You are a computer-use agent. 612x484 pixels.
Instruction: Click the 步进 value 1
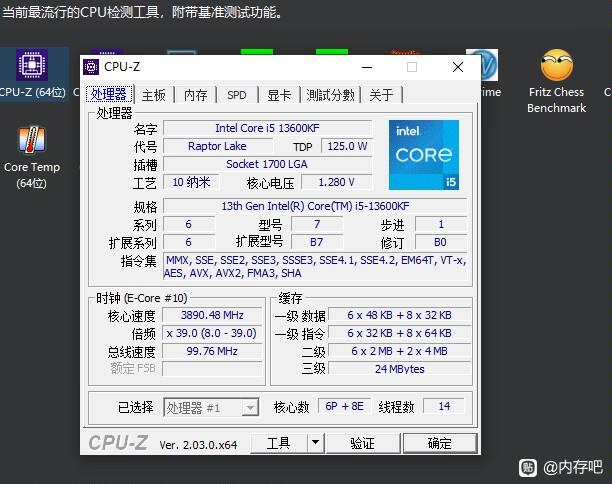(441, 224)
